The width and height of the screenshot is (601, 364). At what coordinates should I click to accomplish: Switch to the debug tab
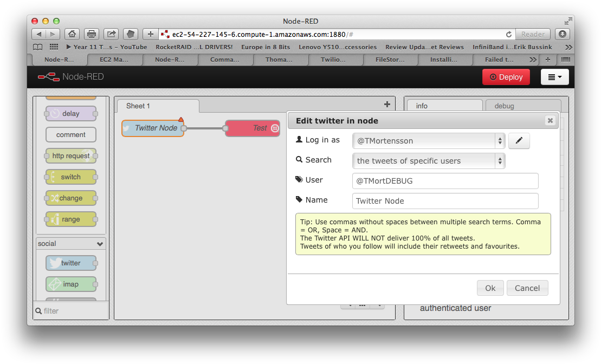pos(504,106)
